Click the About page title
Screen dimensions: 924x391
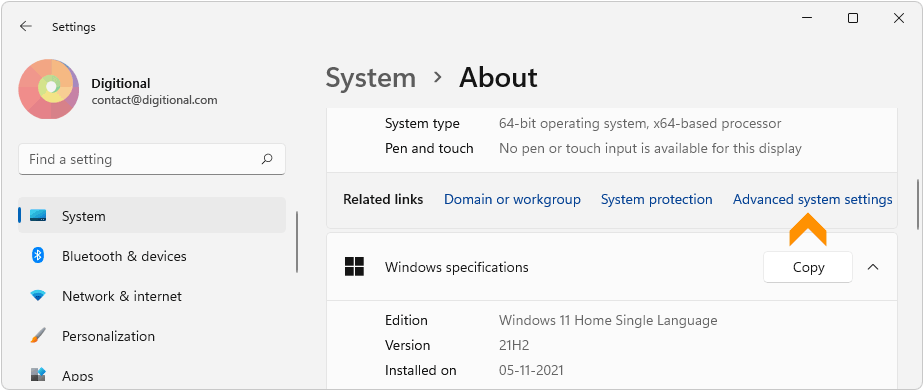pos(498,78)
